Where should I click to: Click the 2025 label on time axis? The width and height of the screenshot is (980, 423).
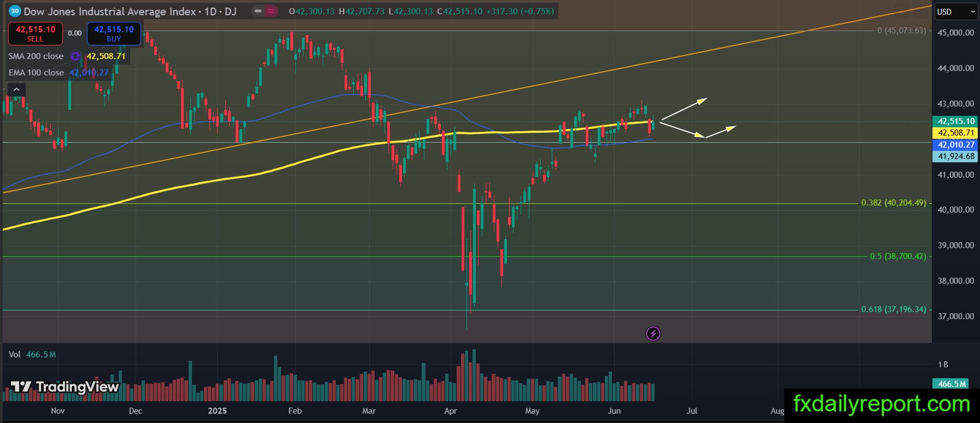click(x=217, y=411)
